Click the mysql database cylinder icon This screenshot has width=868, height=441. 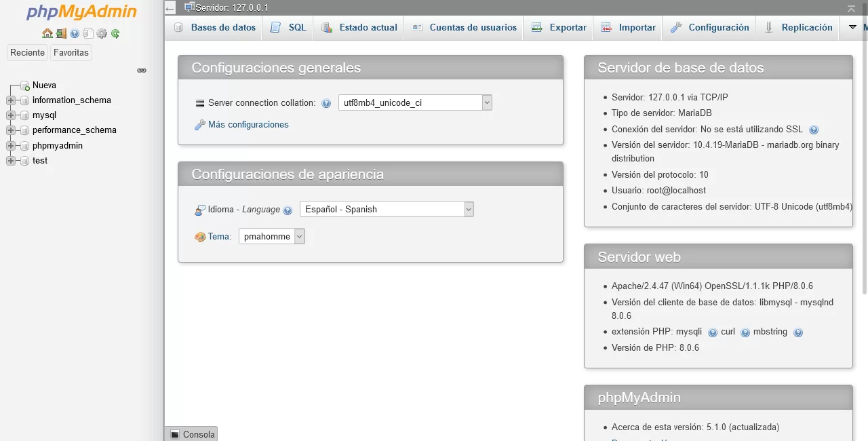[25, 115]
